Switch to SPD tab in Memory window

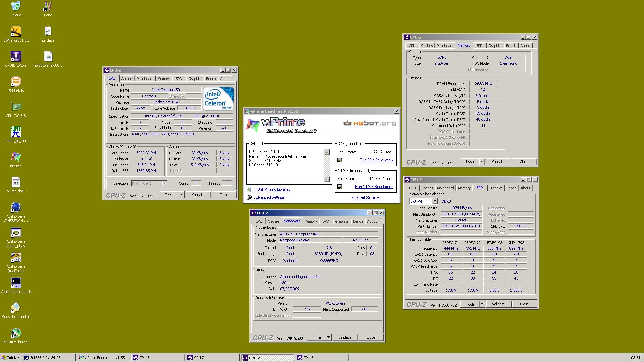pyautogui.click(x=479, y=46)
